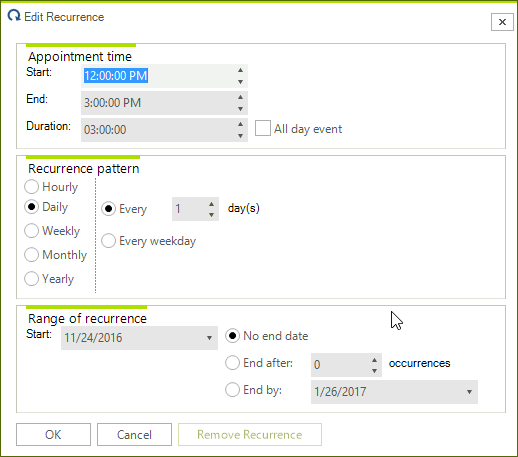This screenshot has height=457, width=518.
Task: Increase the Duration with up arrow
Action: click(x=240, y=124)
